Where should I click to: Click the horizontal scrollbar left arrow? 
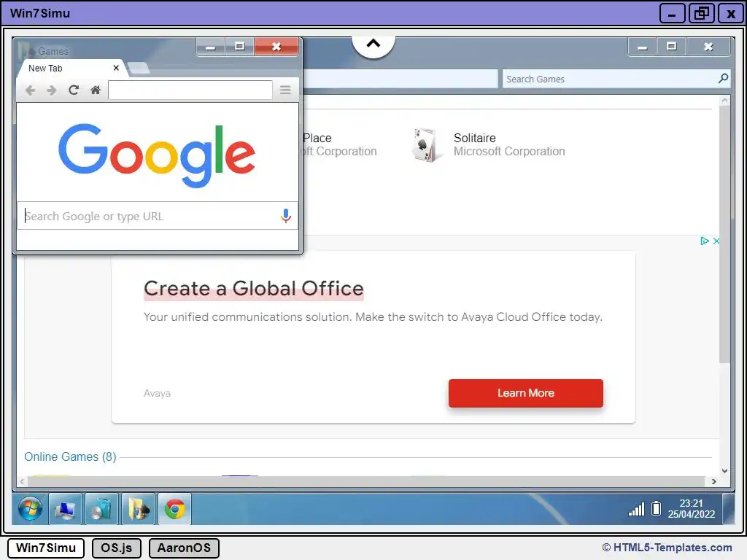coord(22,481)
